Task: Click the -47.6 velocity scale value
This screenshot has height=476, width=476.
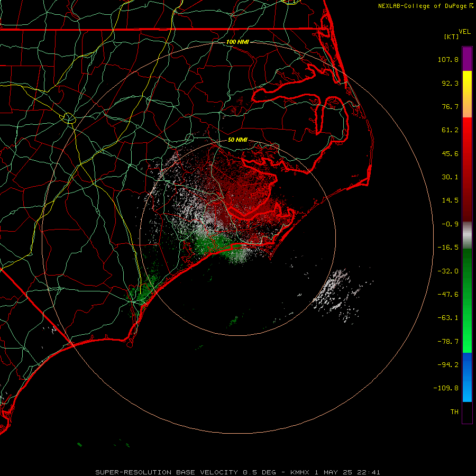Action: tap(448, 295)
